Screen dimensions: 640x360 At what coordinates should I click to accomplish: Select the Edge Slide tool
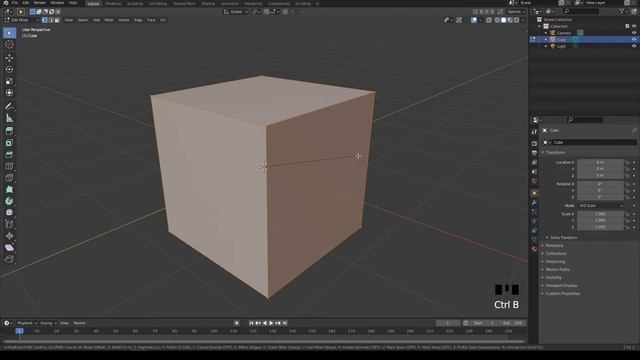point(9,224)
